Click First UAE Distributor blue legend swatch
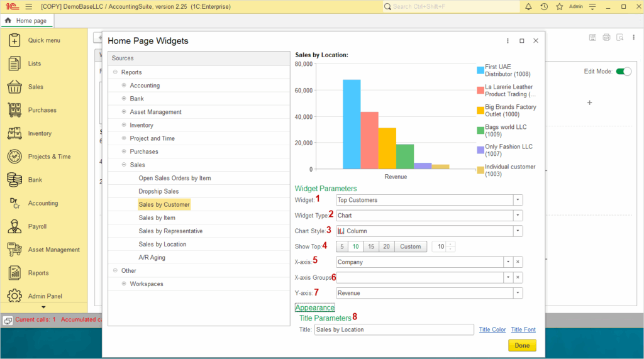644x359 pixels. (480, 70)
